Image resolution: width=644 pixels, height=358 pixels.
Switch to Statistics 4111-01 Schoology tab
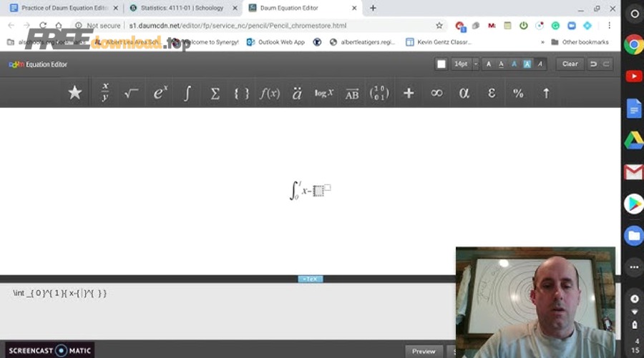[x=182, y=8]
